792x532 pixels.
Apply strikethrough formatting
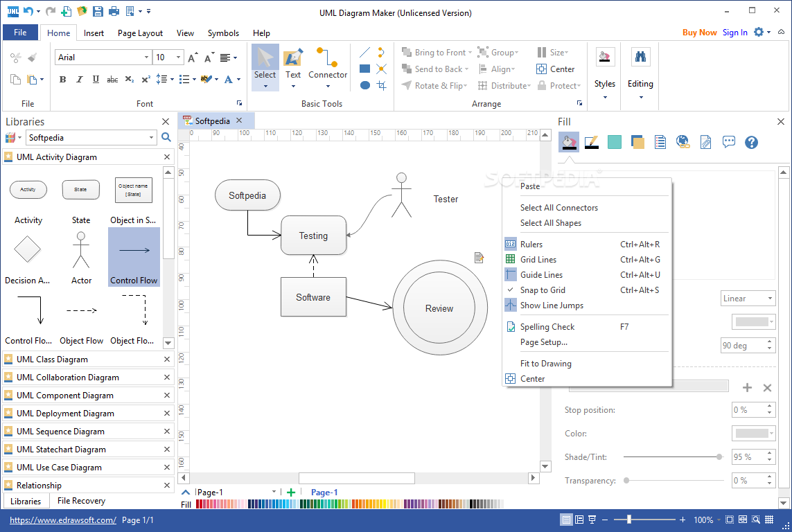[x=113, y=79]
